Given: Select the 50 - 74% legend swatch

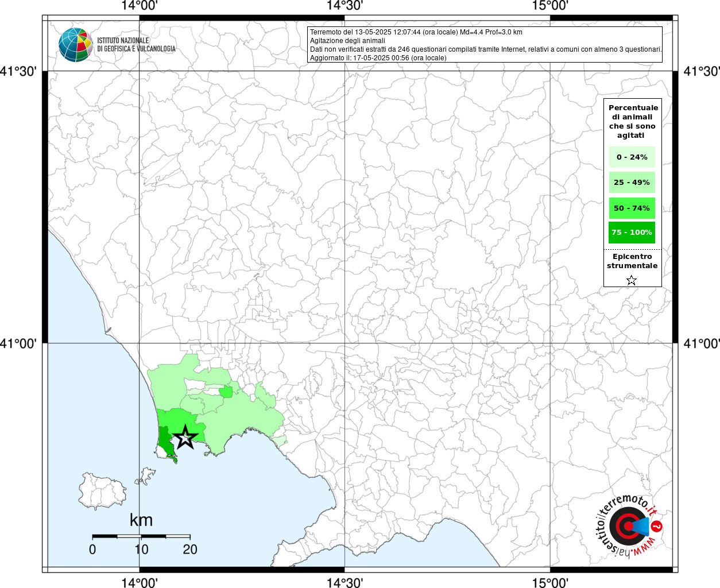Looking at the screenshot, I should point(632,208).
